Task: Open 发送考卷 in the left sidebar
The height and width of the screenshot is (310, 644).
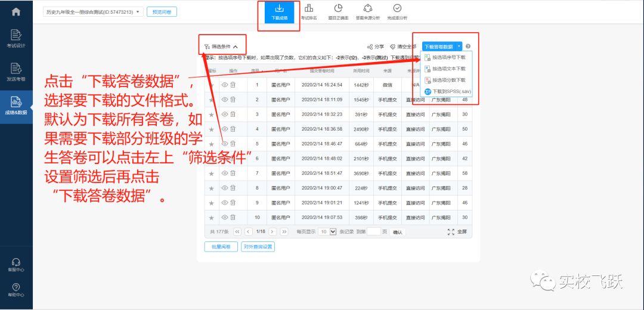Action: point(16,72)
